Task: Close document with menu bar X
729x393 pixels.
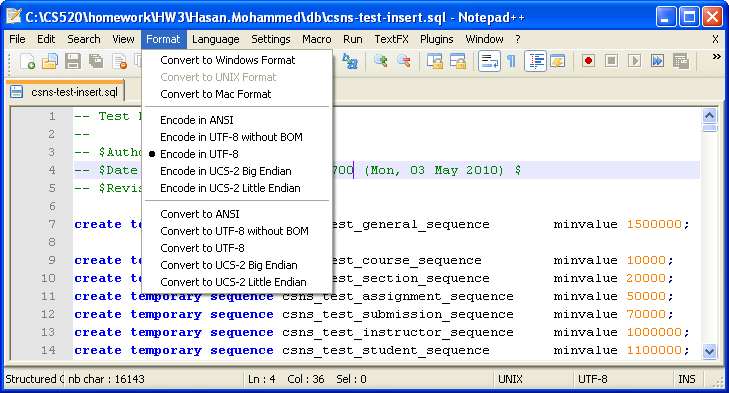Action: tap(716, 39)
